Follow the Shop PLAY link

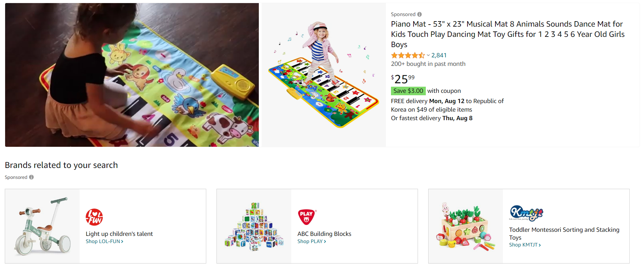(312, 241)
